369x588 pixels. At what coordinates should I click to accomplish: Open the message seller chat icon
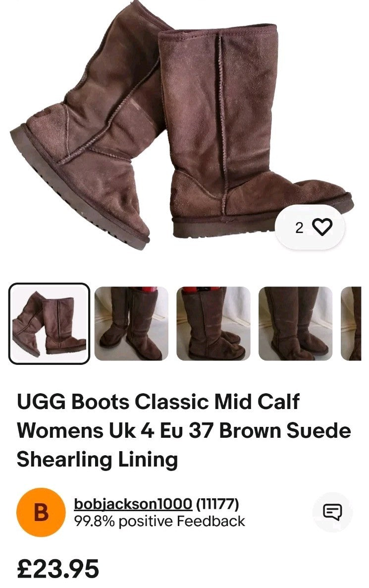[332, 512]
